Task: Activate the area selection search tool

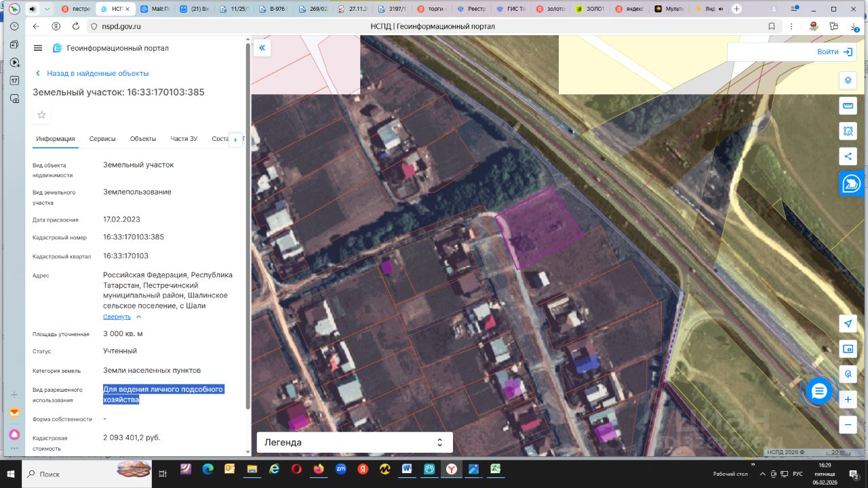Action: [x=847, y=131]
